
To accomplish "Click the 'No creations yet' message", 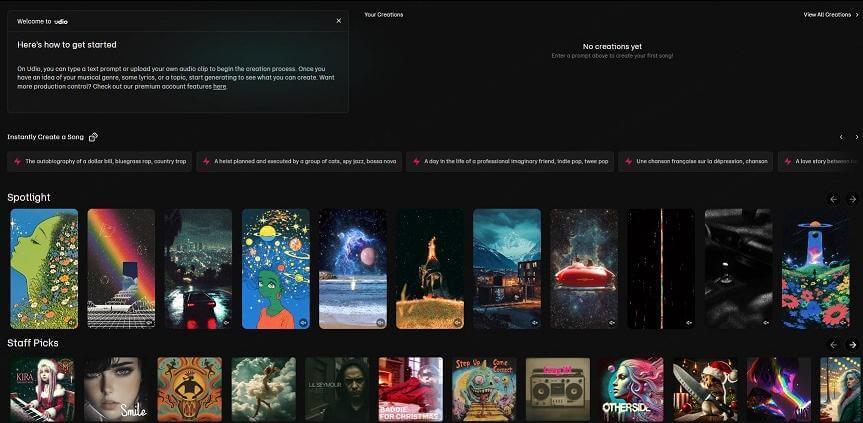I will click(612, 47).
